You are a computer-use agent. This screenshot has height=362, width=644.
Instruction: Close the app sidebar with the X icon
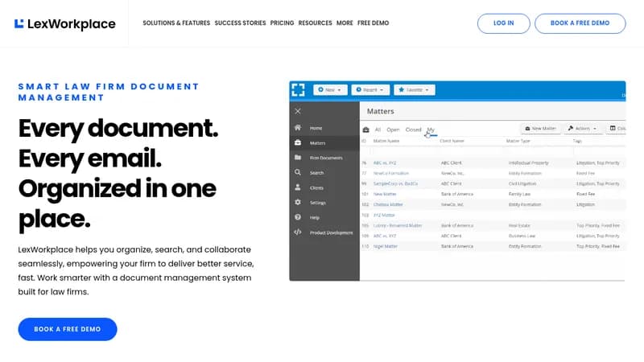(x=298, y=111)
